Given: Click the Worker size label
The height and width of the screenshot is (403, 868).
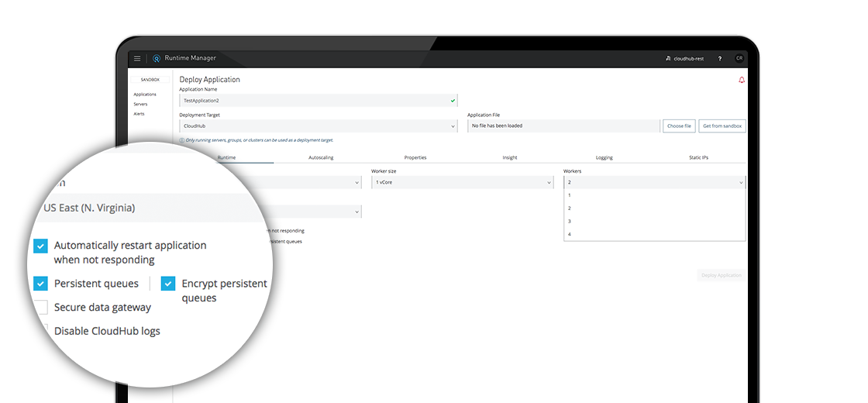Looking at the screenshot, I should click(x=384, y=171).
